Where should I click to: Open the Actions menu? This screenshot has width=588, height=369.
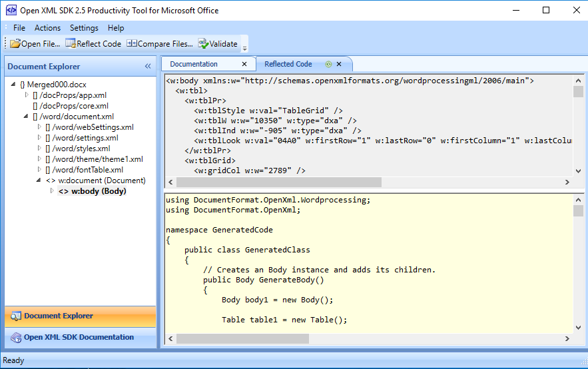48,28
